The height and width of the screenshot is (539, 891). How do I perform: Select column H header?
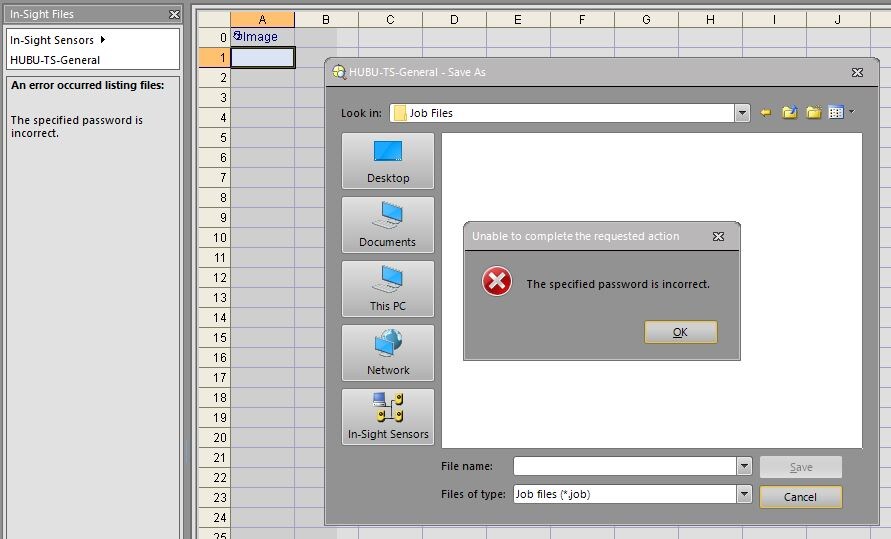click(x=710, y=19)
